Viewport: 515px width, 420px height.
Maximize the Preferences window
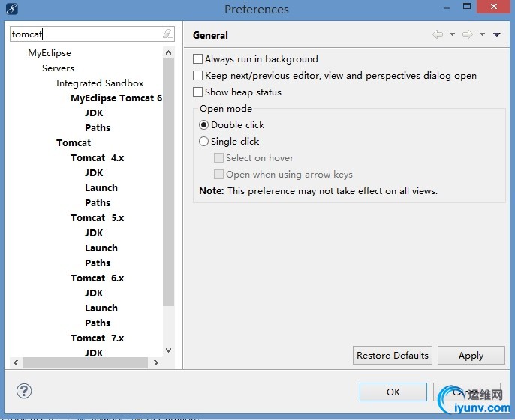tap(467, 6)
